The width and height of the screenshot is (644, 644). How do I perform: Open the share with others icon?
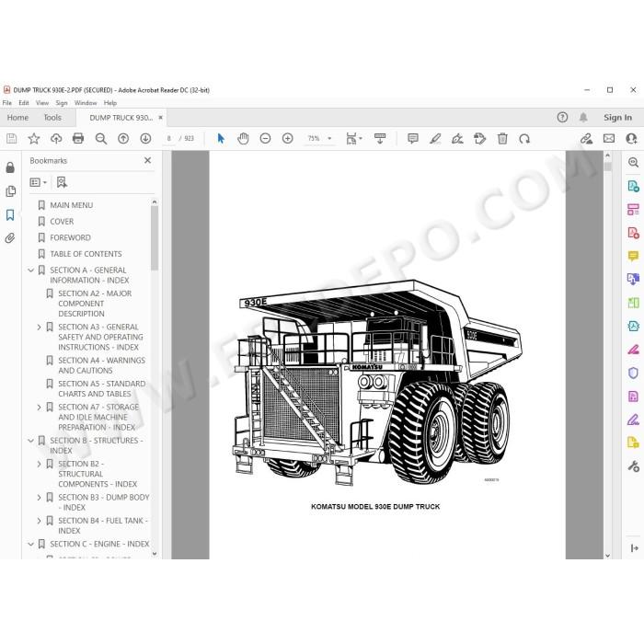click(631, 139)
